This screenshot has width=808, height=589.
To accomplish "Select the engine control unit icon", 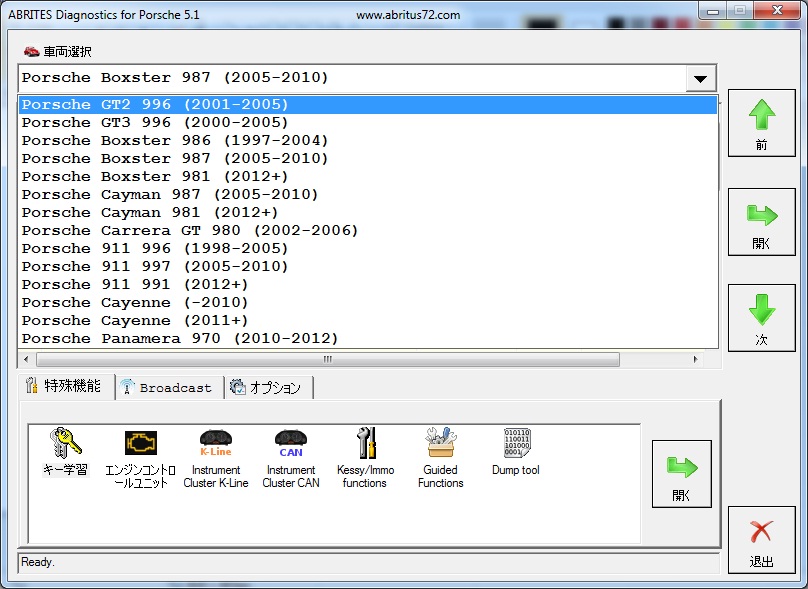I will 140,459.
